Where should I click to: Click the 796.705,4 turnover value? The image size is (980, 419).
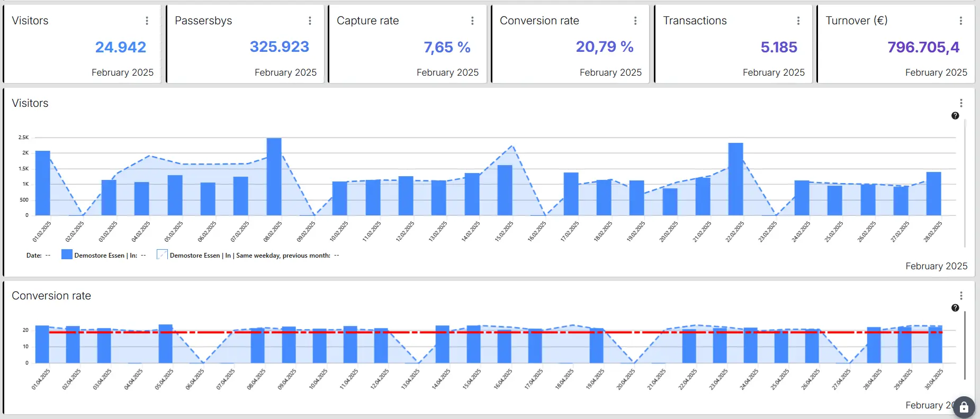pos(923,47)
